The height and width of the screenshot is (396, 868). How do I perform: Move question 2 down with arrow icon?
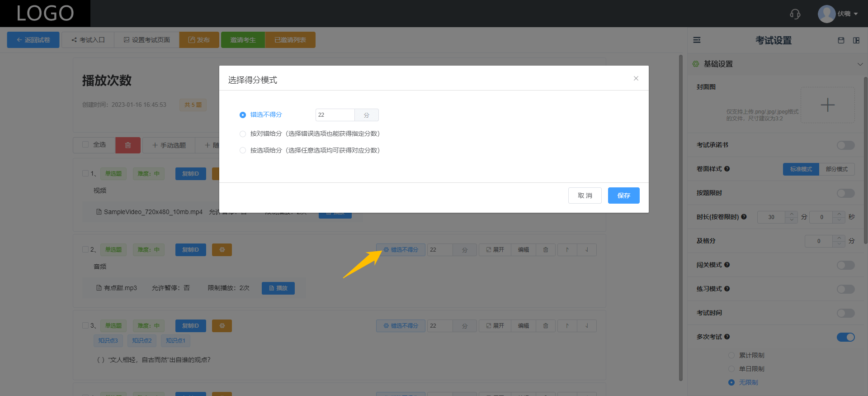[x=587, y=250]
